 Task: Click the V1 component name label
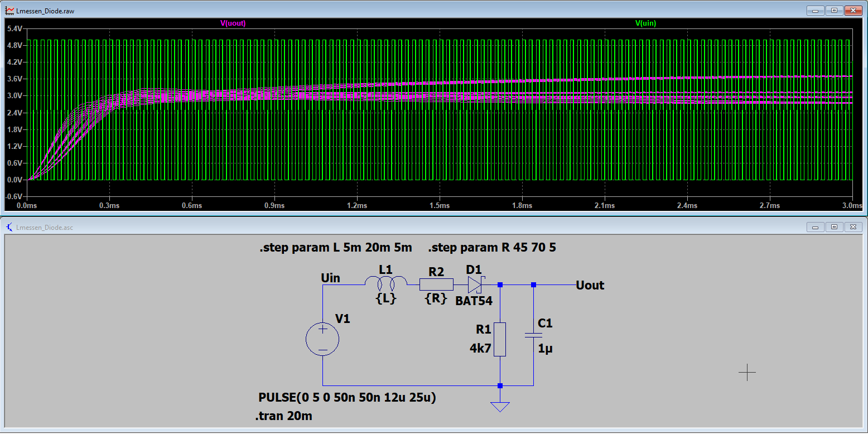(343, 319)
